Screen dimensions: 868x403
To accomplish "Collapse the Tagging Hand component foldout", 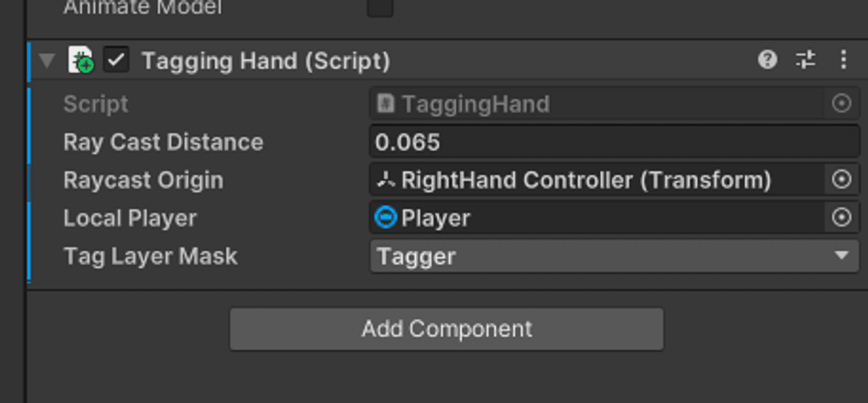I will [48, 61].
